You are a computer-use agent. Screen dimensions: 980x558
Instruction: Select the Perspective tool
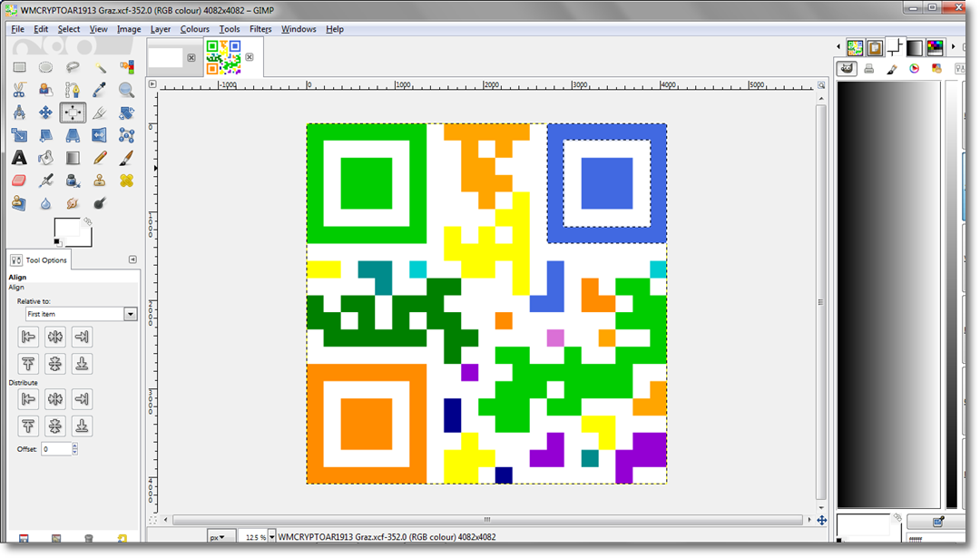tap(73, 135)
